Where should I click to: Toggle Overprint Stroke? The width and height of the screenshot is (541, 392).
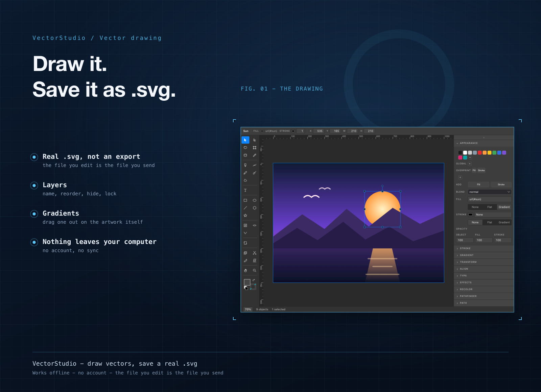coord(481,170)
